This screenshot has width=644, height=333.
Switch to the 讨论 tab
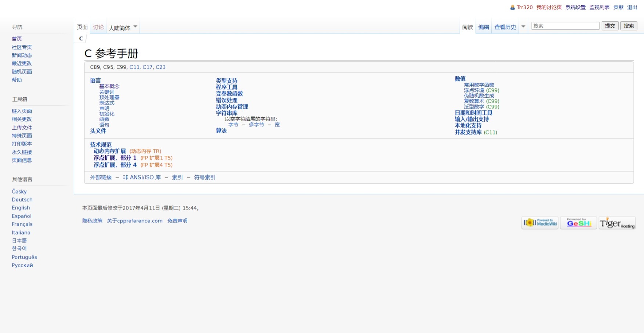pos(98,26)
